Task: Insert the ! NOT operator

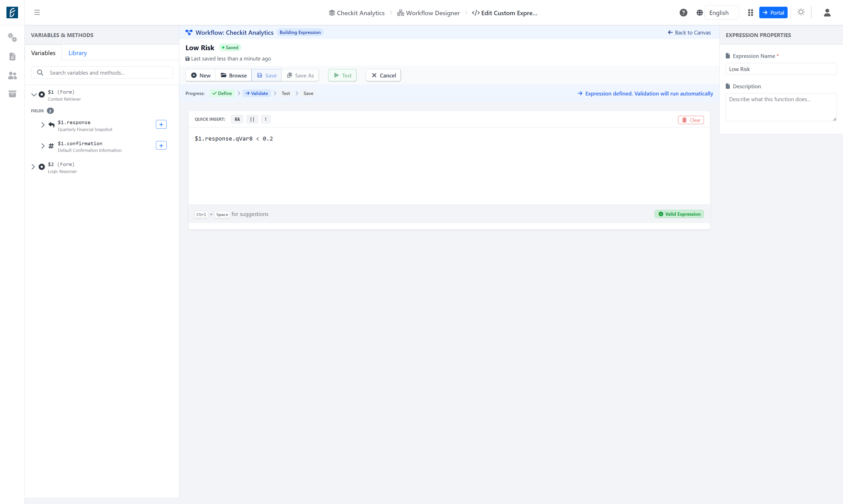Action: pos(266,119)
